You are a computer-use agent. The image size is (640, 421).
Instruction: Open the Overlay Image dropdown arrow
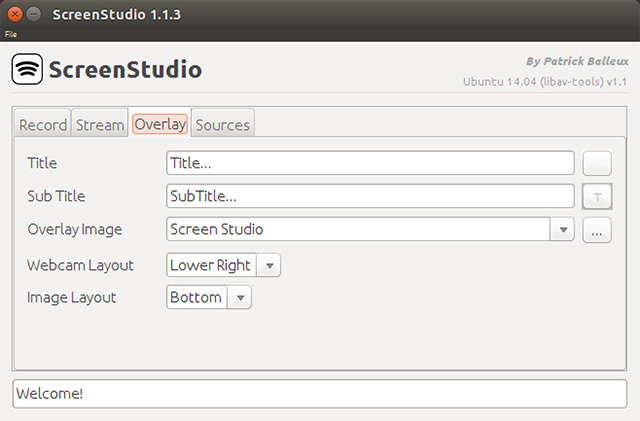click(563, 229)
